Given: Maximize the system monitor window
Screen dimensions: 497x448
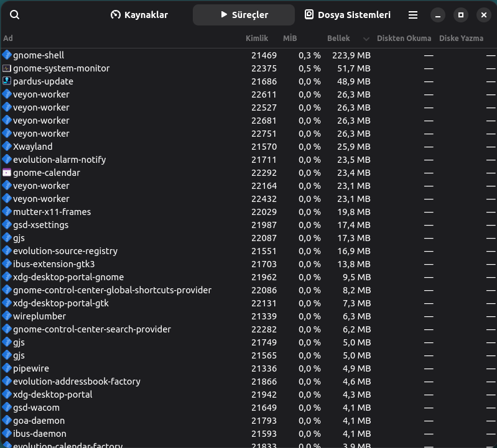Looking at the screenshot, I should coord(460,15).
